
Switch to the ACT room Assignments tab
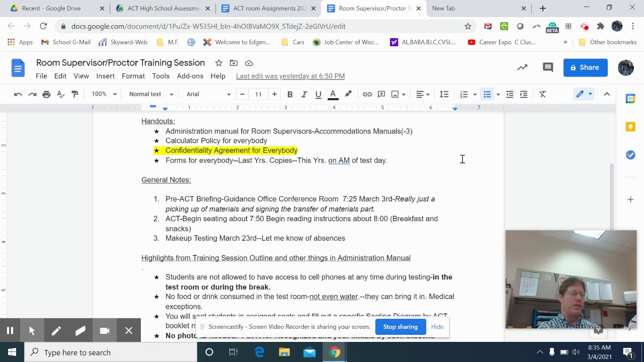269,8
